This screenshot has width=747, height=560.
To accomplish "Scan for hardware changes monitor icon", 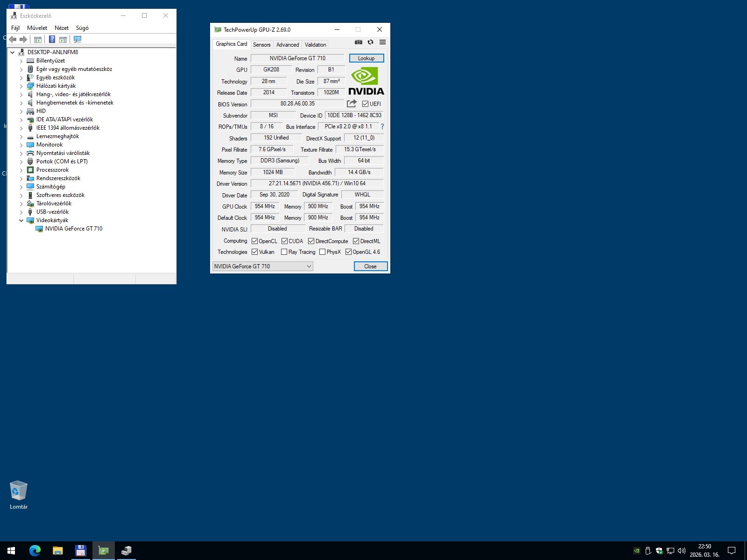I will click(x=78, y=40).
